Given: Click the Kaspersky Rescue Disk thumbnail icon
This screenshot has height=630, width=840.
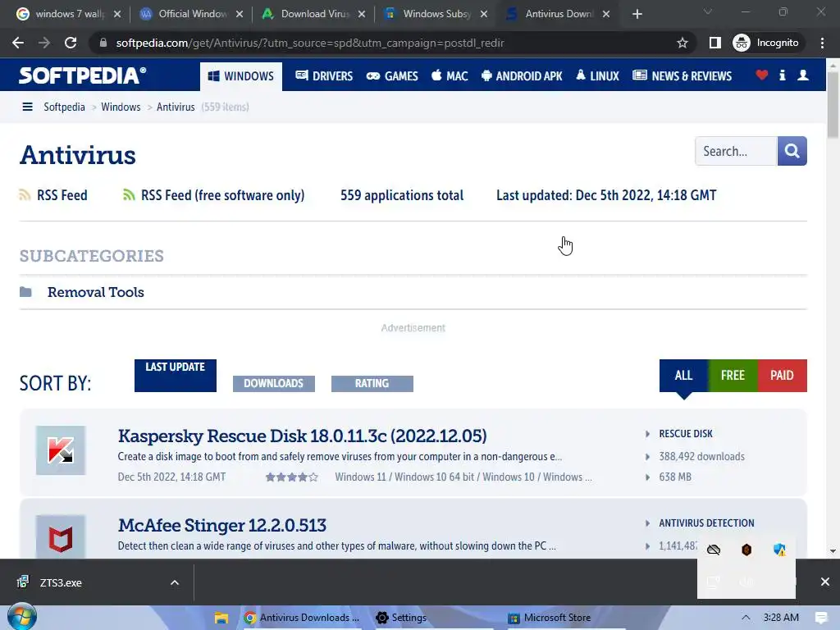Looking at the screenshot, I should pyautogui.click(x=61, y=450).
